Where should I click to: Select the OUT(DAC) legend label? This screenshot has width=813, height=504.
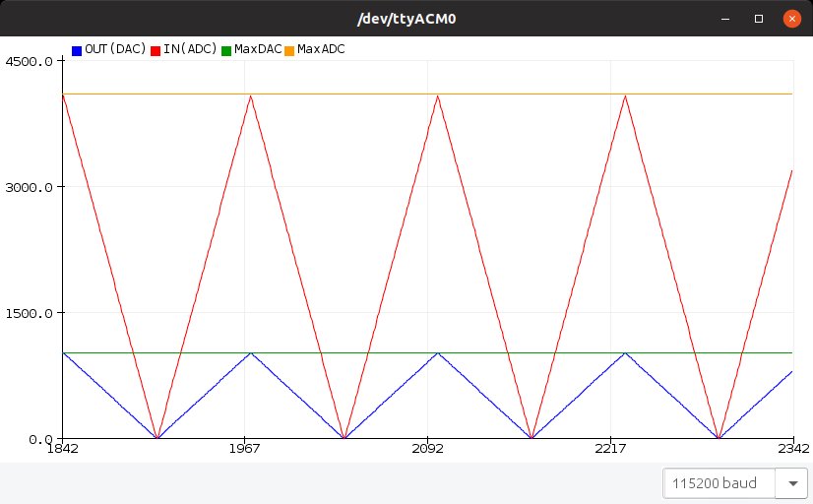coord(115,49)
